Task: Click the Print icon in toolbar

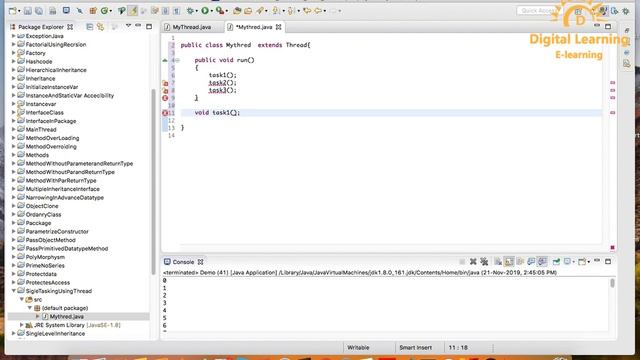Action: pyautogui.click(x=53, y=11)
